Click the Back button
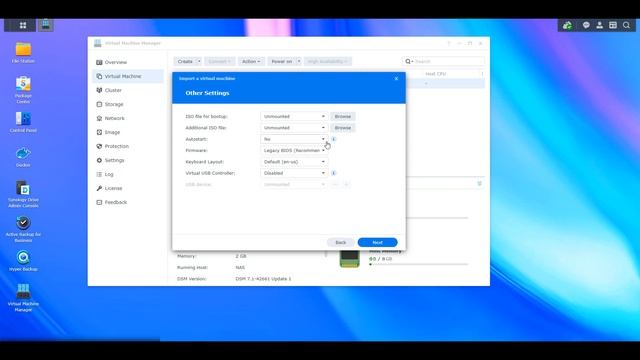This screenshot has height=360, width=640. (x=340, y=242)
